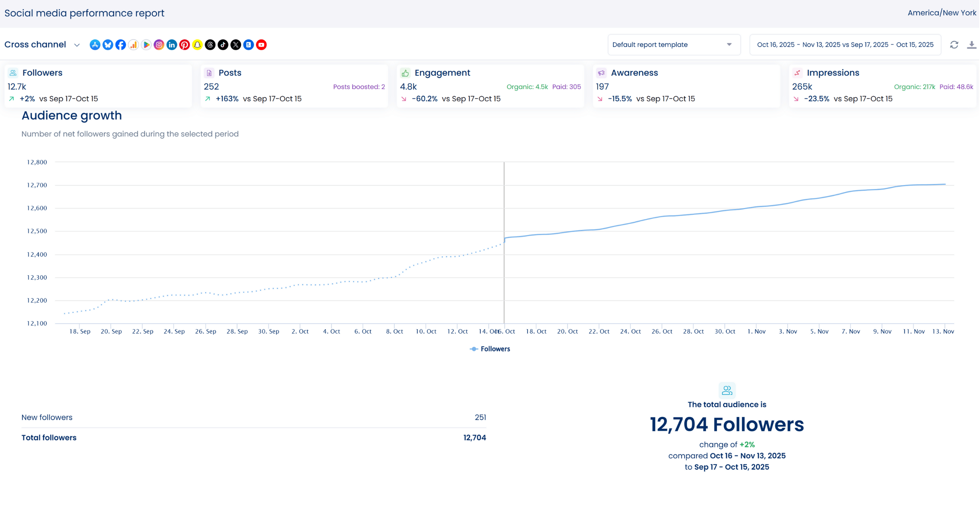Open the Followers summary card
Image resolution: width=980 pixels, height=508 pixels.
(98, 86)
